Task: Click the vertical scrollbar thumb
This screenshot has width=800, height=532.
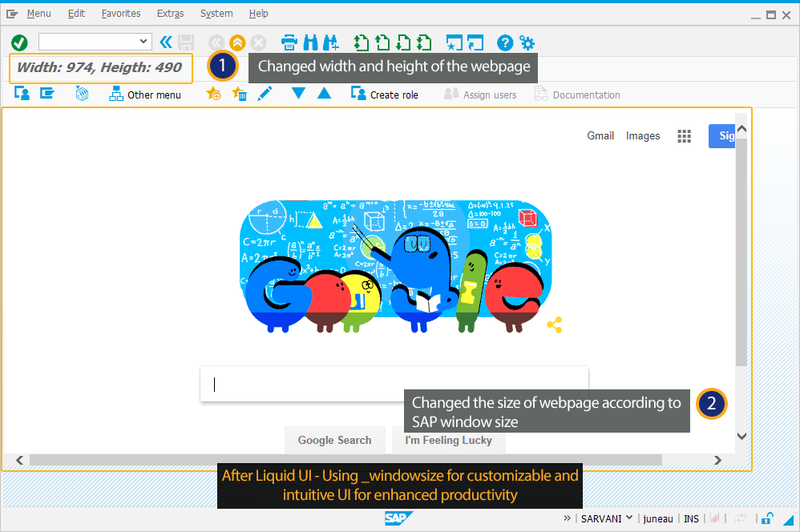Action: tap(741, 252)
